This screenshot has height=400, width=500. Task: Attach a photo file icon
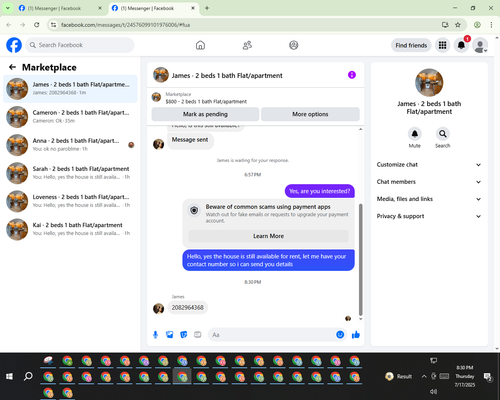point(170,335)
